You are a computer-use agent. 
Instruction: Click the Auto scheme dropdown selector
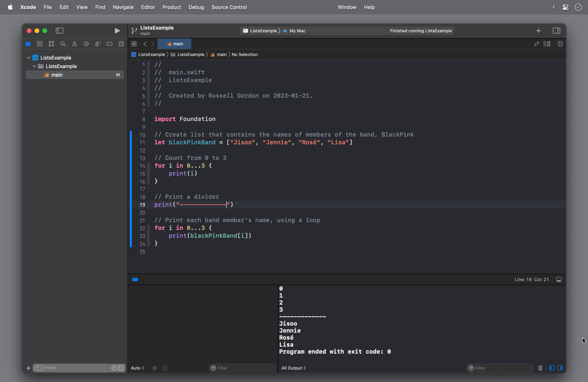click(x=137, y=368)
